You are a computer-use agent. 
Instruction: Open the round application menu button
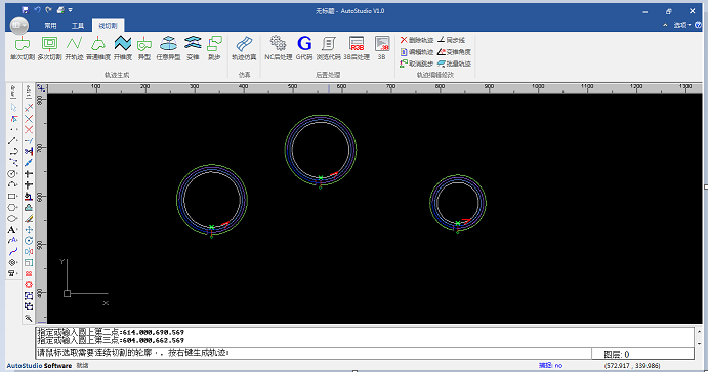(x=19, y=25)
